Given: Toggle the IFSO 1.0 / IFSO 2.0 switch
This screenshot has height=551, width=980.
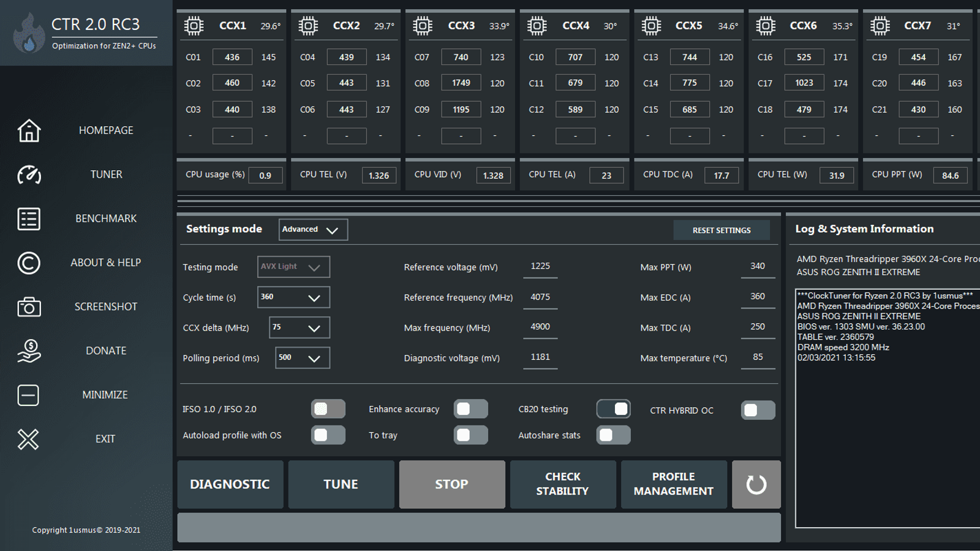Looking at the screenshot, I should (328, 409).
